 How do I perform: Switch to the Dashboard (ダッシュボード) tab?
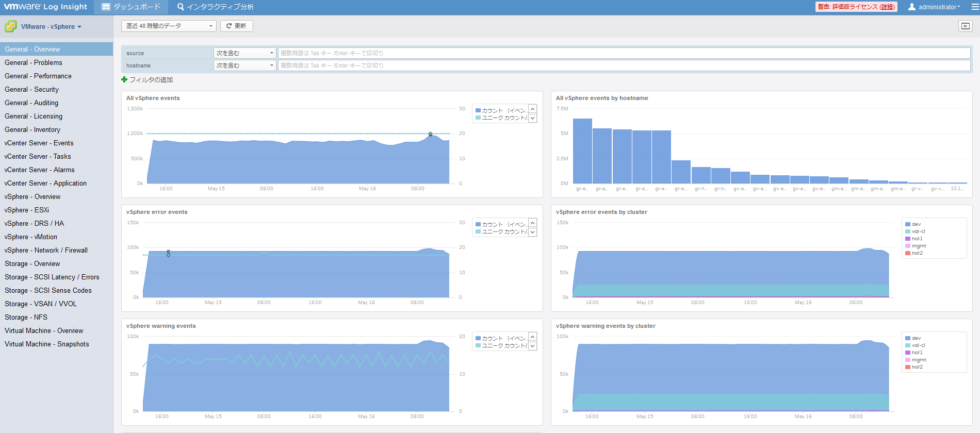point(132,7)
